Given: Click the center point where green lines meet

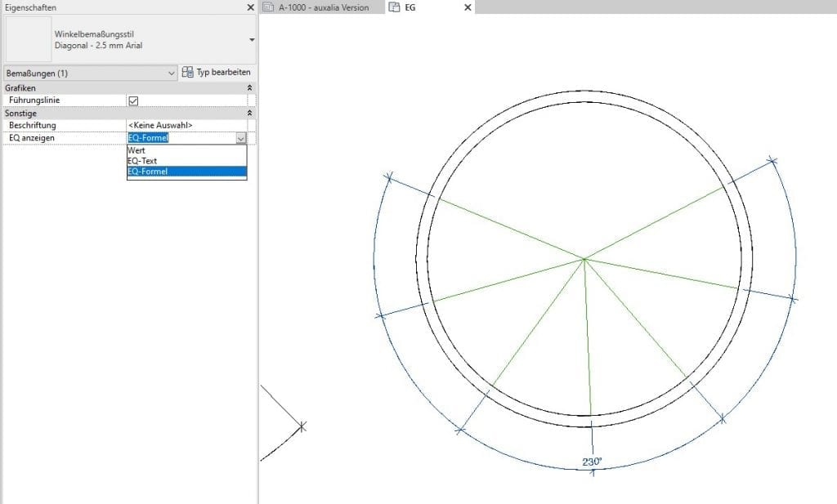Looking at the screenshot, I should [x=585, y=259].
